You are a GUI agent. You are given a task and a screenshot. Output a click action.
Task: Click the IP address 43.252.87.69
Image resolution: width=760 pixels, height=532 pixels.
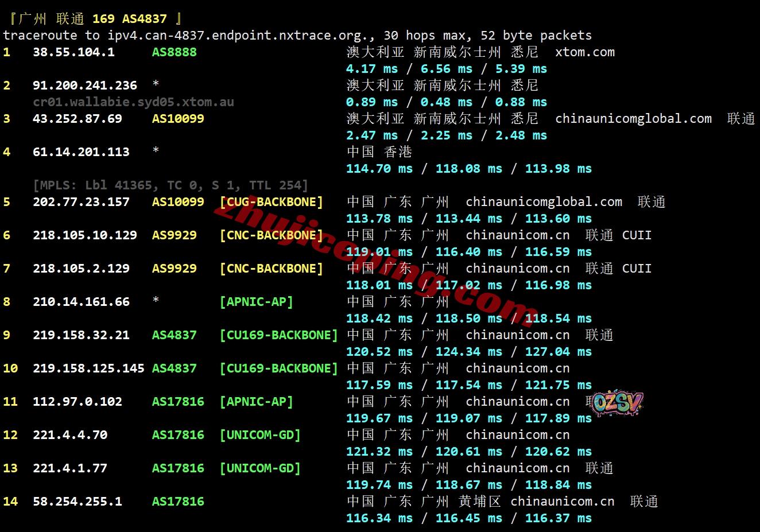pos(77,119)
